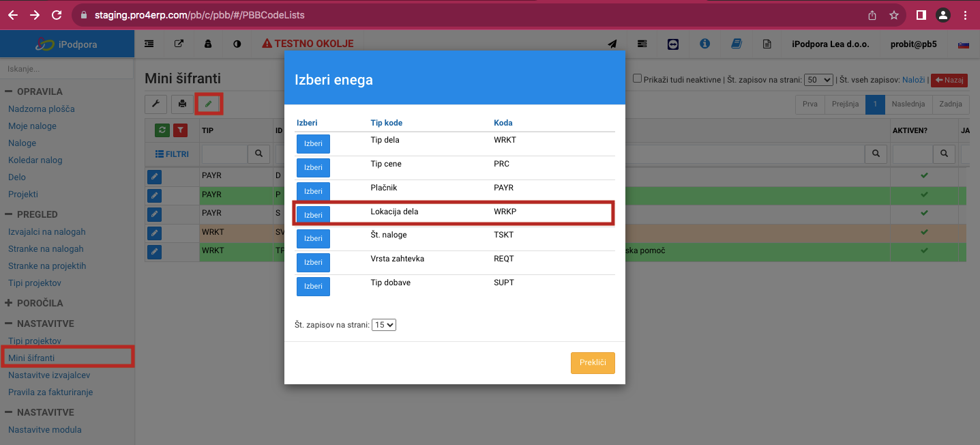
Task: Click the lock icon in top bar
Action: (x=208, y=44)
